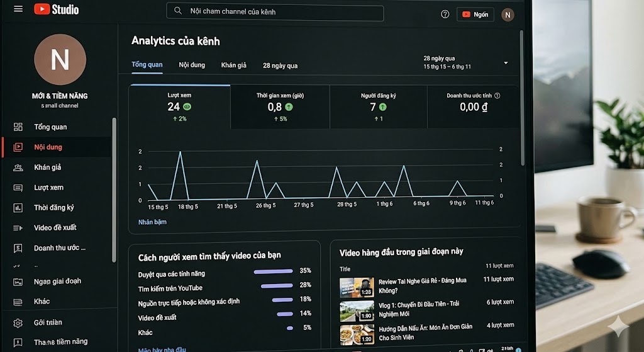Open the Vlog 1 video thumbnail
The image size is (644, 352).
(357, 311)
